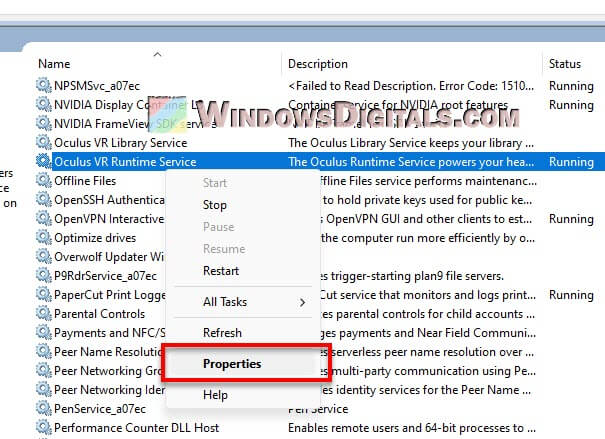605x439 pixels.
Task: Choose Stop in the context menu
Action: point(243,205)
